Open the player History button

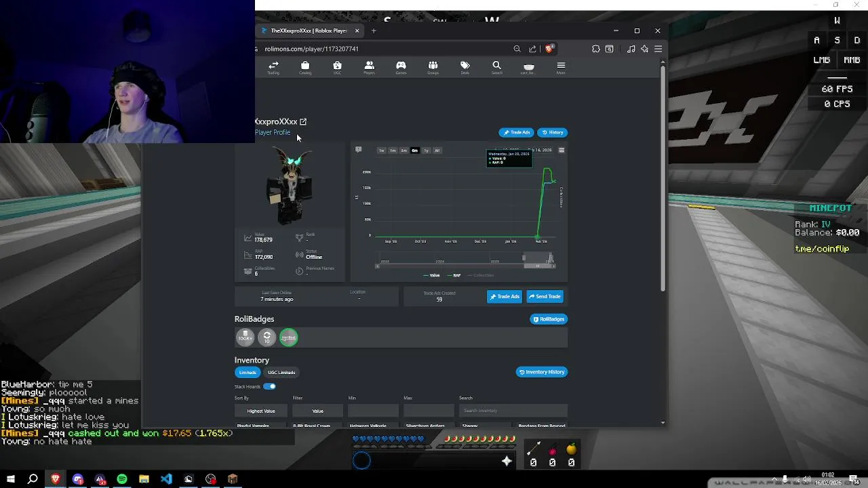click(x=552, y=132)
